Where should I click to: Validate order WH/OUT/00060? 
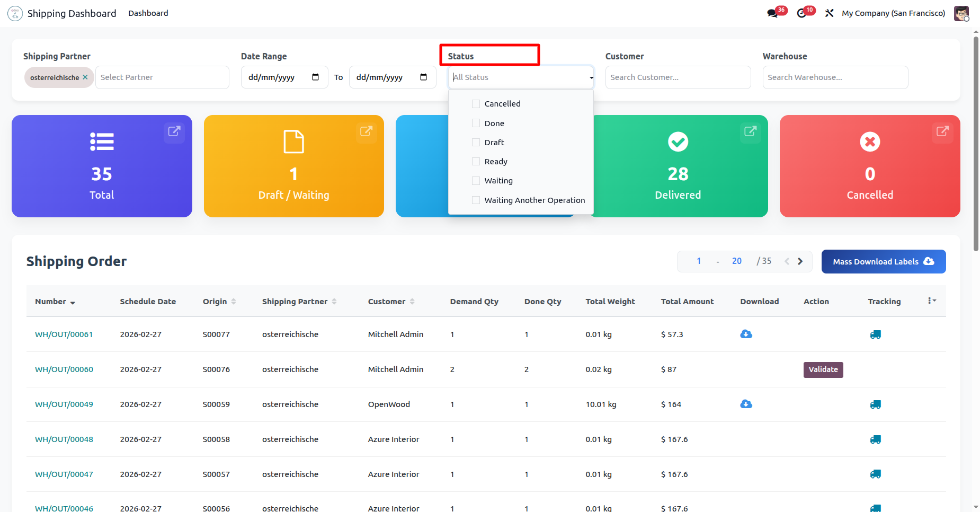tap(823, 369)
